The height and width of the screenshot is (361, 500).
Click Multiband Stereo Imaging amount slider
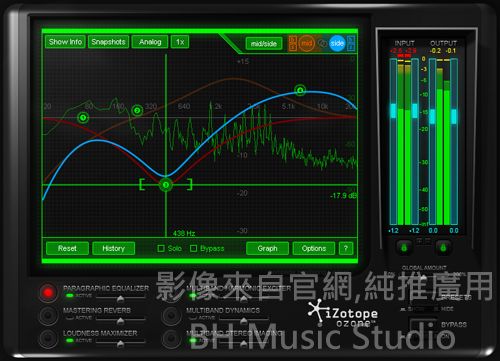[x=244, y=343]
